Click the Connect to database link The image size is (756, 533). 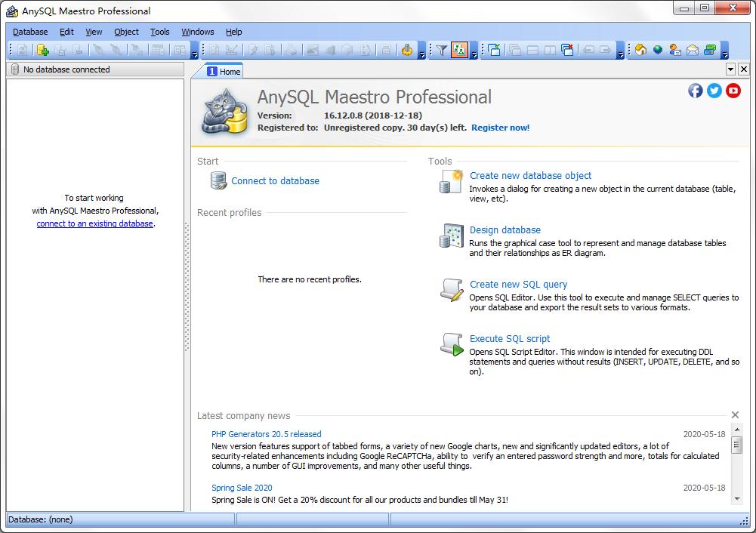coord(275,181)
